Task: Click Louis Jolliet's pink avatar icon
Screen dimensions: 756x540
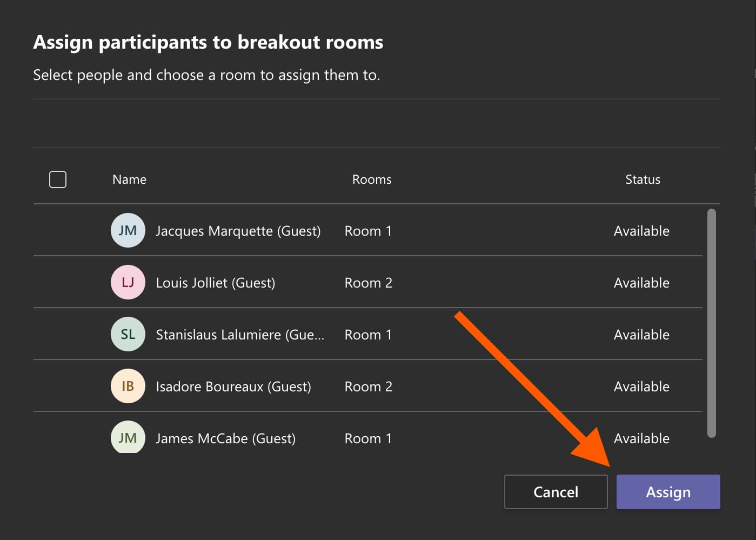Action: pos(128,282)
